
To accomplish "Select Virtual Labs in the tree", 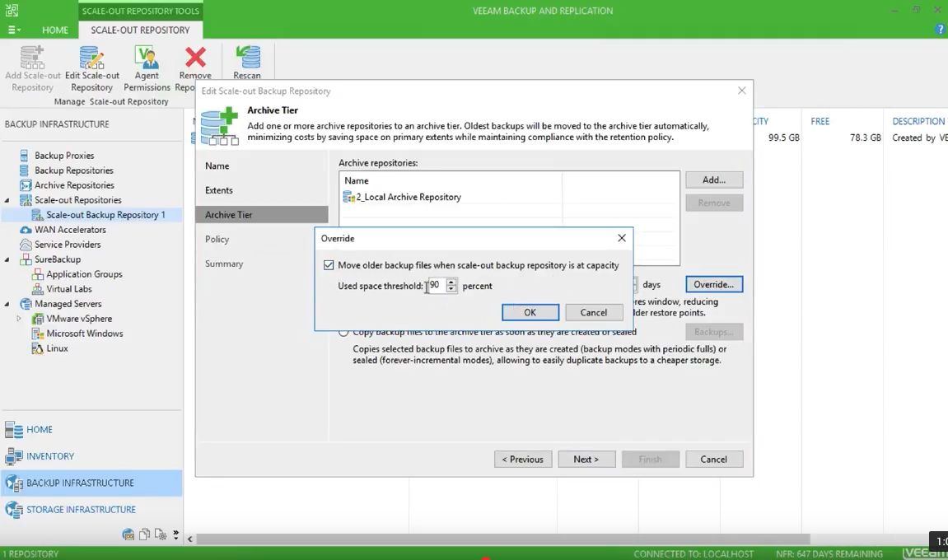I will (69, 289).
